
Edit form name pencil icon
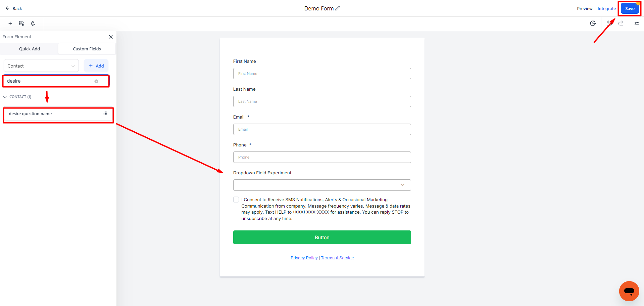point(338,8)
